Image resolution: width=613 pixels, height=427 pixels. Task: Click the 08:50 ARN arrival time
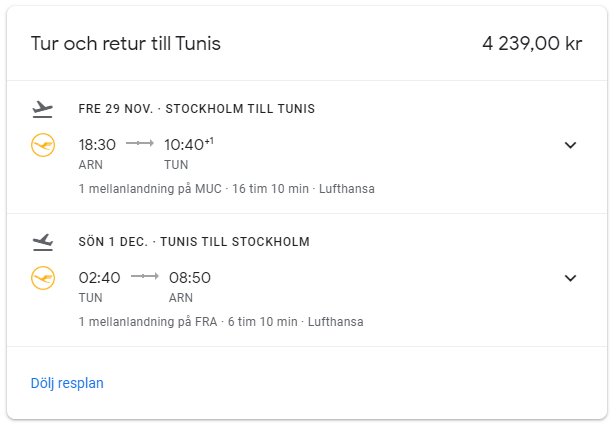click(190, 278)
